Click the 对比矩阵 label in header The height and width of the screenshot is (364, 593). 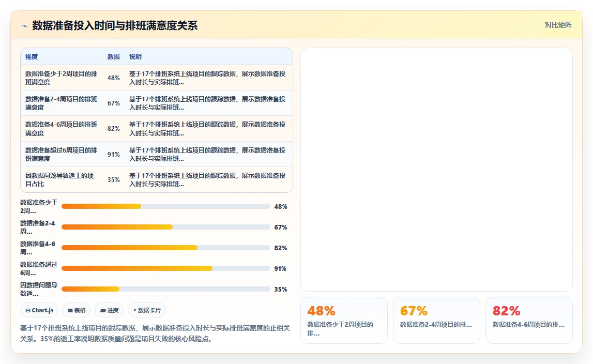click(x=558, y=25)
